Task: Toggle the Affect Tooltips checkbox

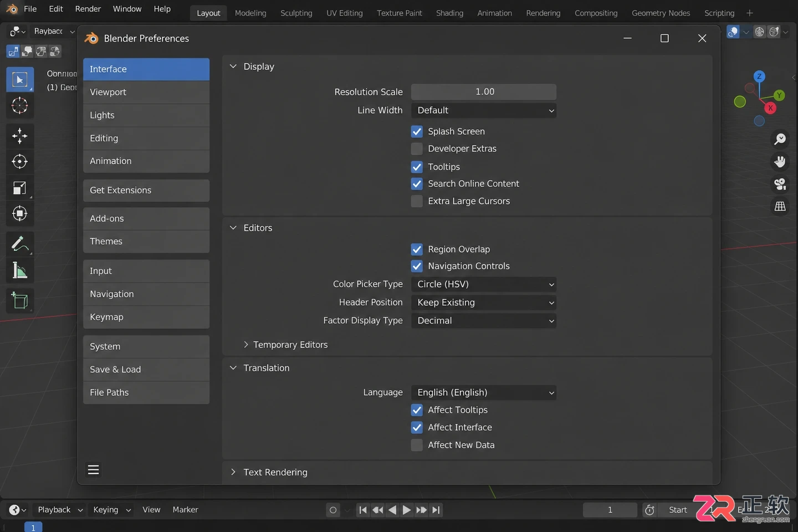Action: [417, 410]
